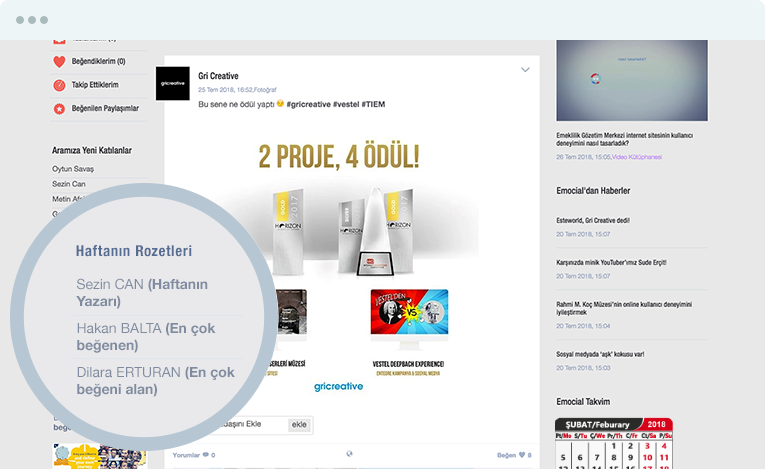This screenshot has width=765, height=469.
Task: Click the Haftanın Rozetleri heading
Action: [134, 251]
